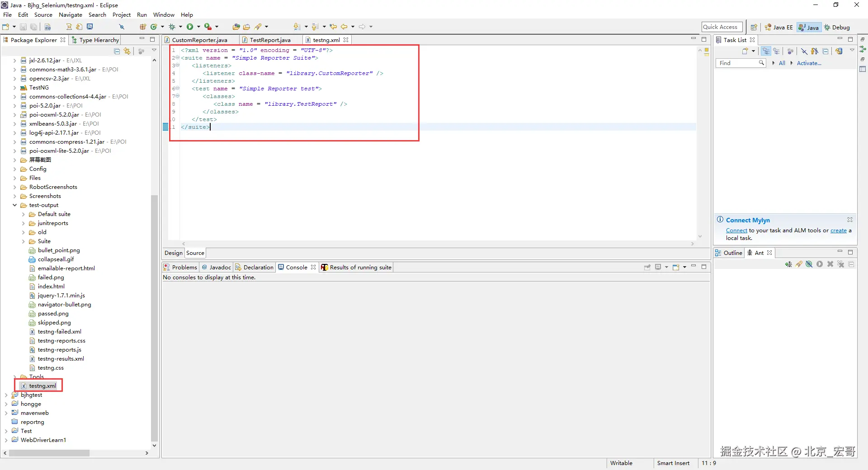Toggle Categorized presentation in Task List
The height and width of the screenshot is (470, 868).
point(766,51)
